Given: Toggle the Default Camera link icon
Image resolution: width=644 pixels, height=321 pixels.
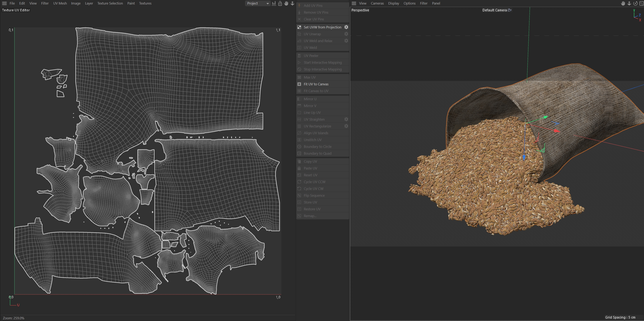Looking at the screenshot, I should (509, 10).
